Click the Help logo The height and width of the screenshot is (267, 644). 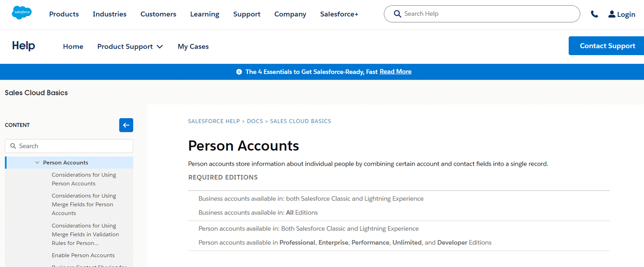[23, 46]
